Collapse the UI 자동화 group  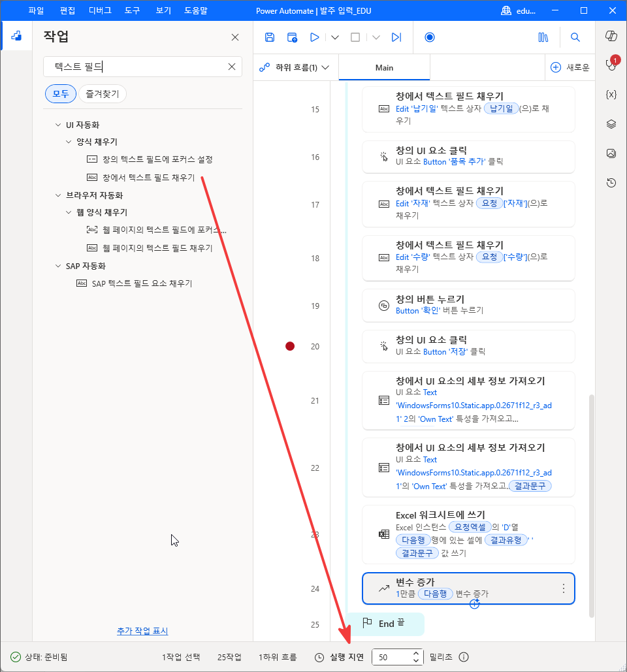(58, 125)
